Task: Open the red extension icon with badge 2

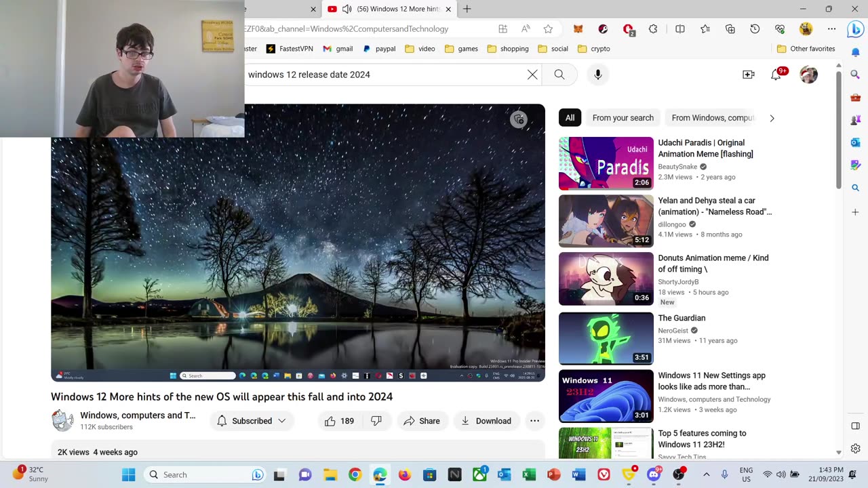Action: (x=629, y=30)
